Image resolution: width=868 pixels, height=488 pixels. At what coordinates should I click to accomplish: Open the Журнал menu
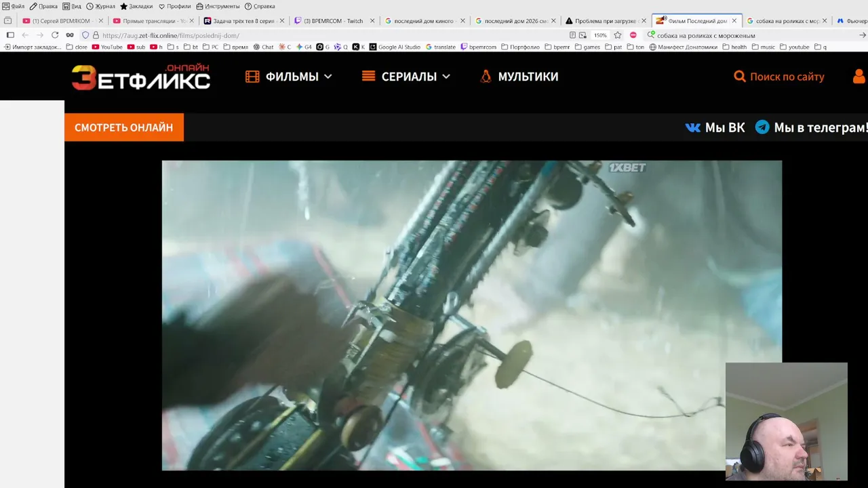[x=100, y=6]
